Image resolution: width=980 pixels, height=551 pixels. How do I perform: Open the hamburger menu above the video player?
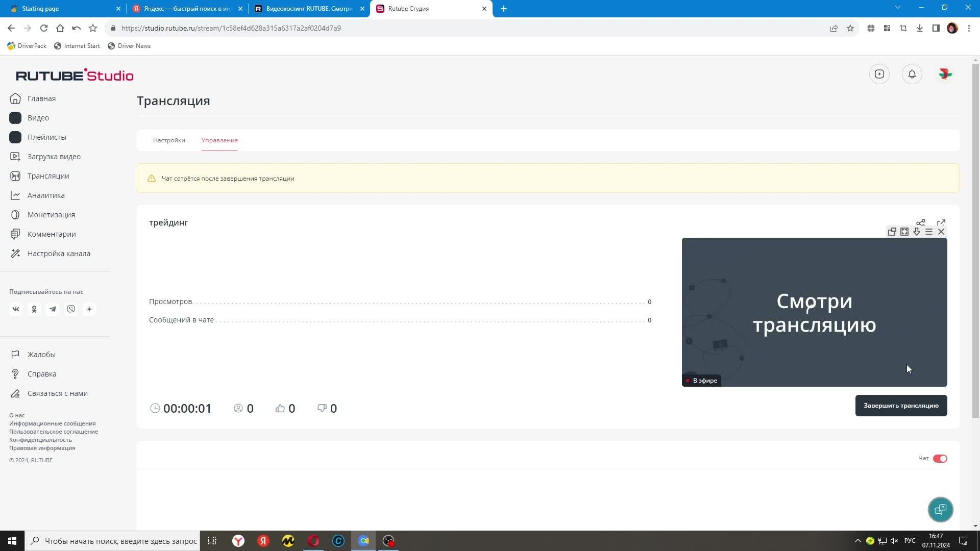click(x=929, y=232)
